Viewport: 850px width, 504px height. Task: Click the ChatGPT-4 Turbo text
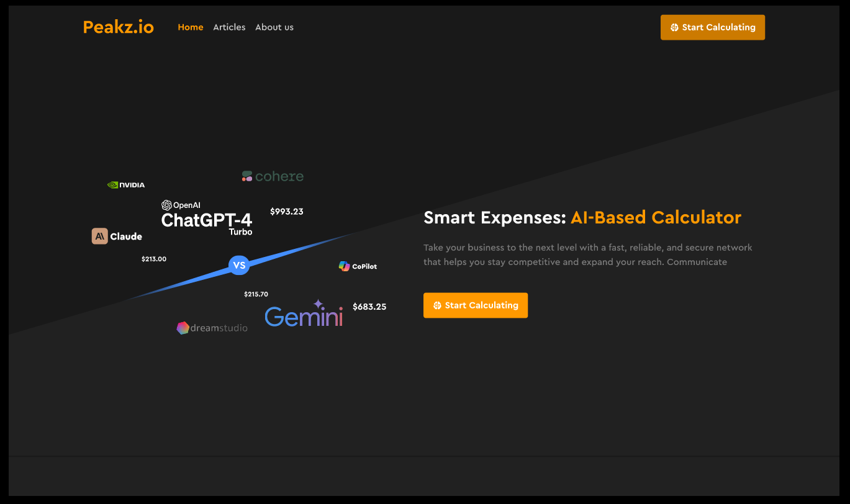(207, 223)
